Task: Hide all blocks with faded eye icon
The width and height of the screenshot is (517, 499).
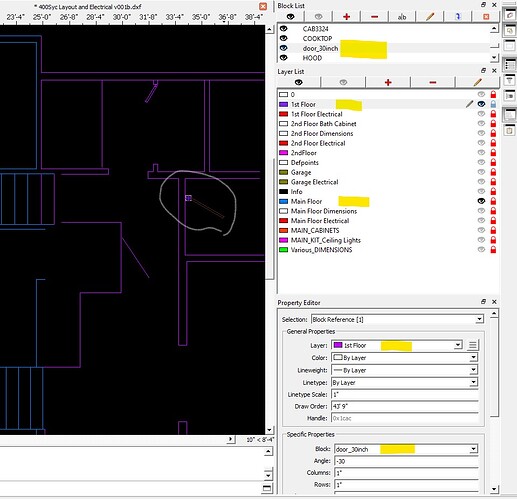Action: [318, 17]
